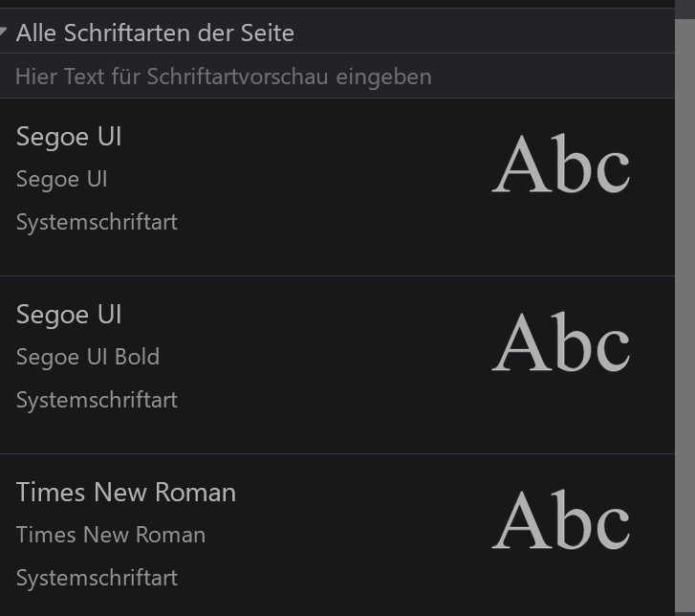
Task: Click the Segoe UI heading above Segoe UI Bold
Action: click(69, 315)
